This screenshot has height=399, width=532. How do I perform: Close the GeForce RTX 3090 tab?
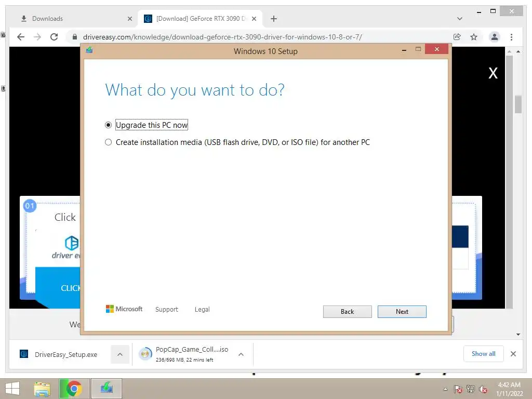point(254,19)
